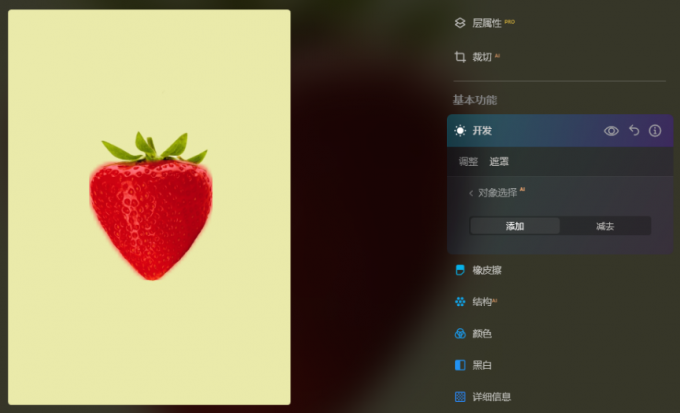Toggle 开发 visibility eye icon
Image resolution: width=680 pixels, height=413 pixels.
pos(611,131)
